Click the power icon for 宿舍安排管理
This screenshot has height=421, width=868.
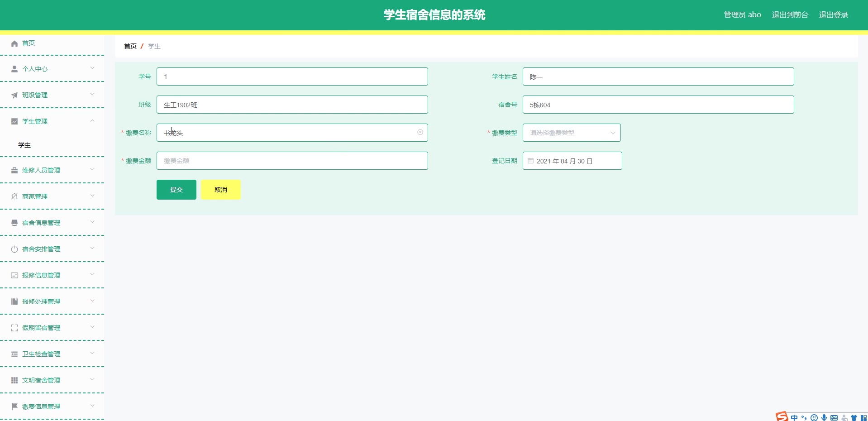coord(14,249)
